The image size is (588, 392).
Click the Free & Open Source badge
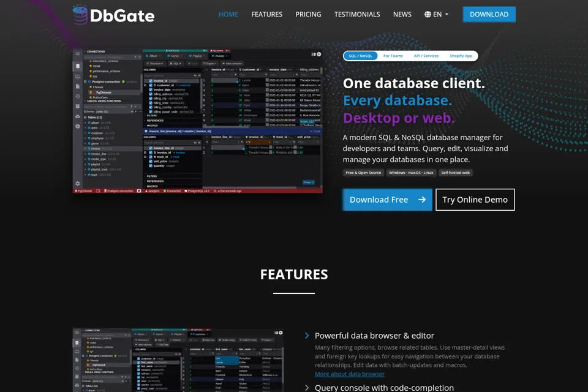(363, 173)
